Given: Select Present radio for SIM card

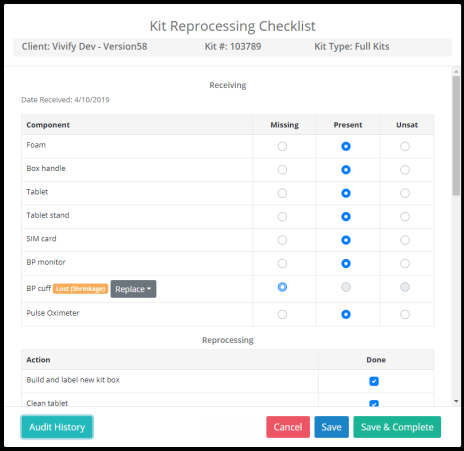Looking at the screenshot, I should pyautogui.click(x=346, y=240).
